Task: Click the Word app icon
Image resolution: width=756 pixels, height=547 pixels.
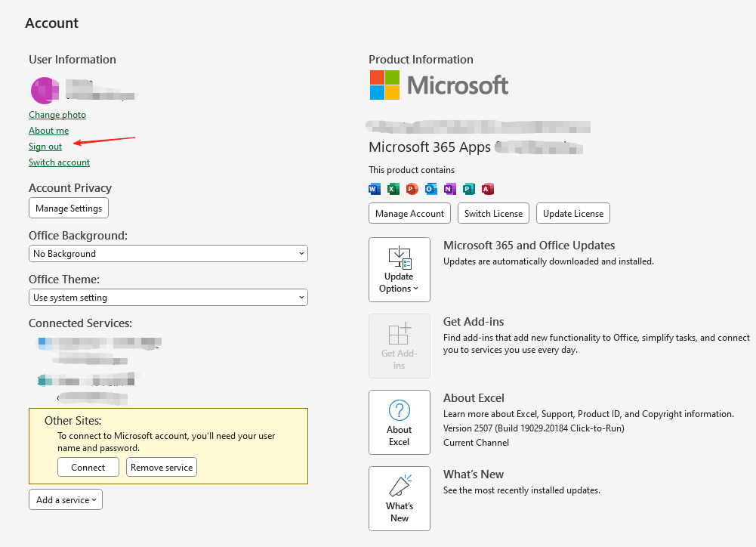Action: click(x=375, y=189)
